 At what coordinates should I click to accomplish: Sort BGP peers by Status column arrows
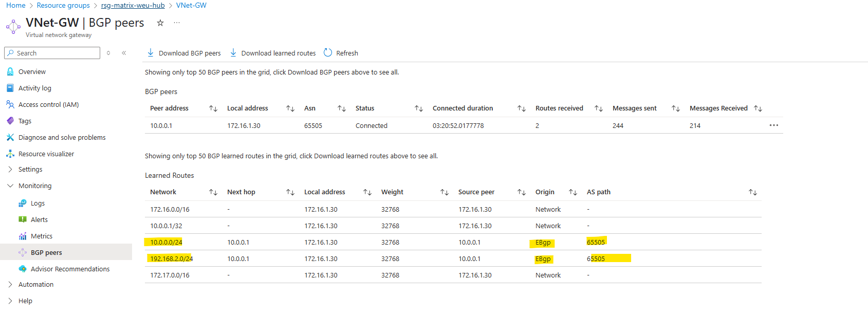tap(419, 108)
